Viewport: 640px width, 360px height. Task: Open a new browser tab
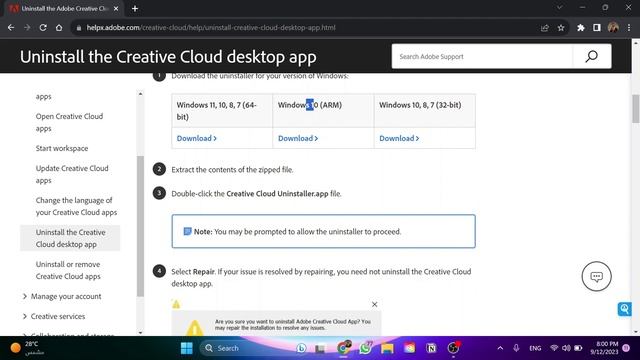(135, 8)
